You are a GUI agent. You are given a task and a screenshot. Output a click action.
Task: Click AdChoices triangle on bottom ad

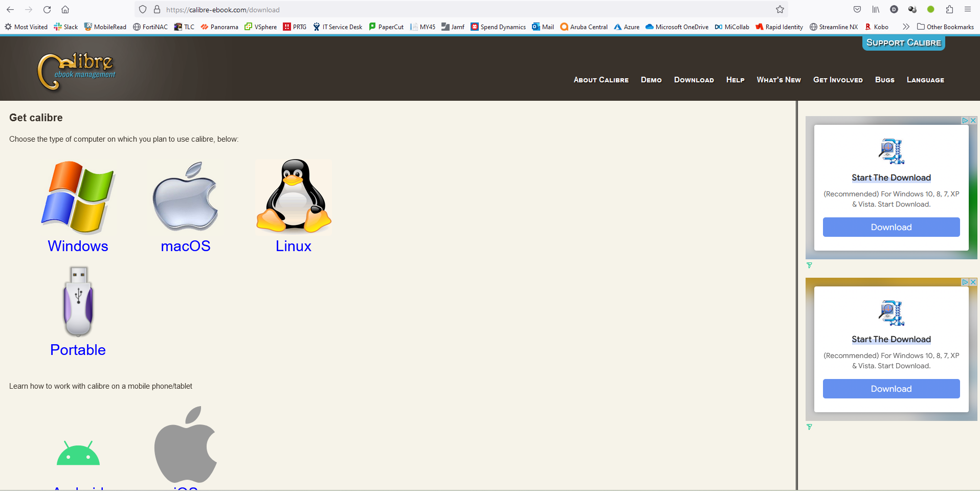click(965, 282)
